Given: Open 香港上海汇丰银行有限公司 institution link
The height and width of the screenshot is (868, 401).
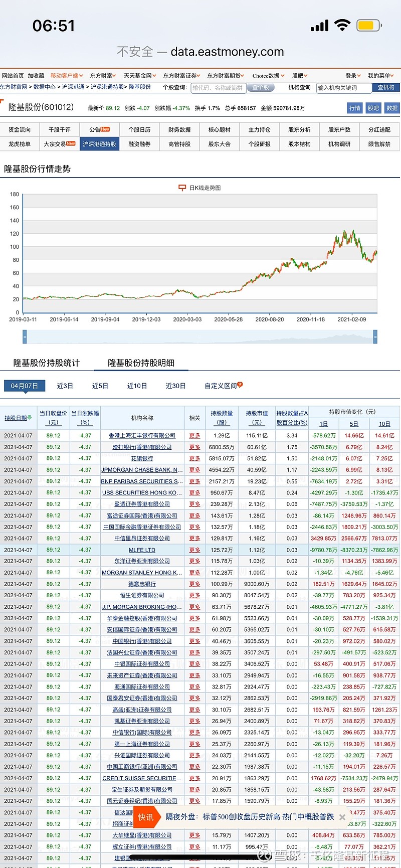Looking at the screenshot, I should point(142,436).
